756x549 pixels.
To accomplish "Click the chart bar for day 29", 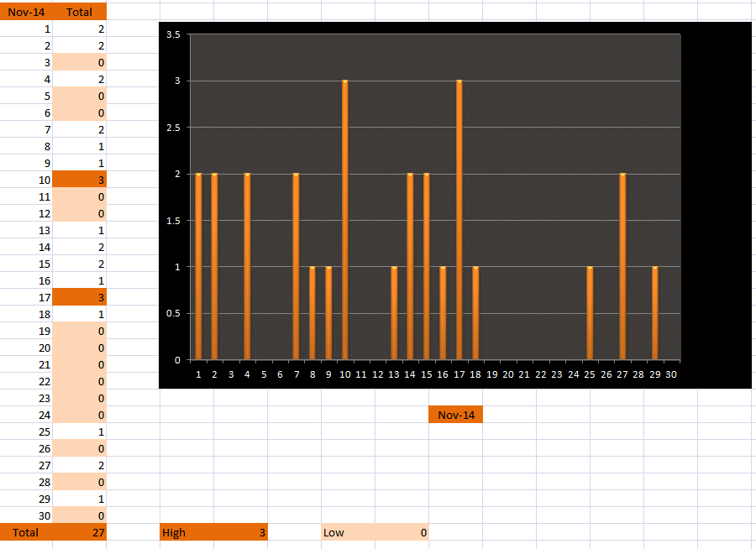I will [654, 313].
